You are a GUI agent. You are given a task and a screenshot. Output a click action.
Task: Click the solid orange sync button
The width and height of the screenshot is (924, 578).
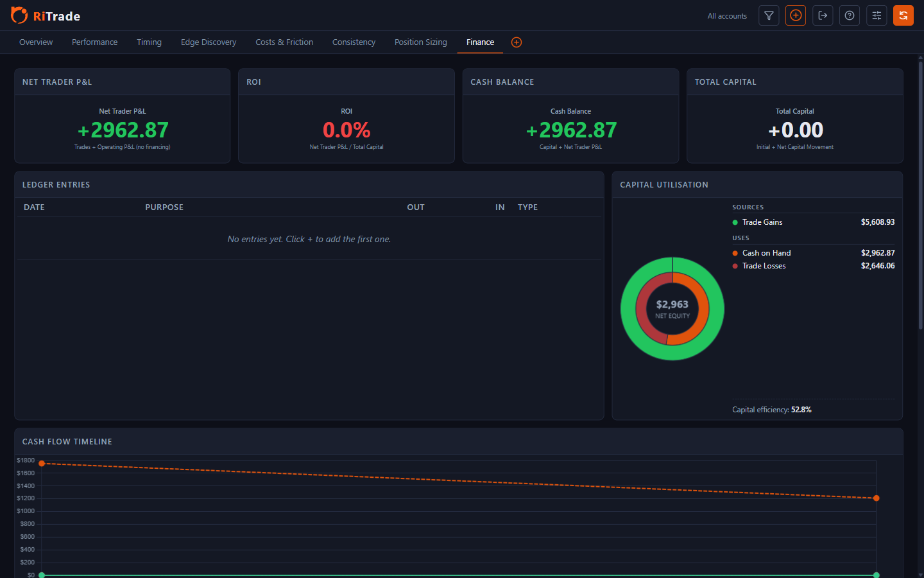[x=903, y=15]
